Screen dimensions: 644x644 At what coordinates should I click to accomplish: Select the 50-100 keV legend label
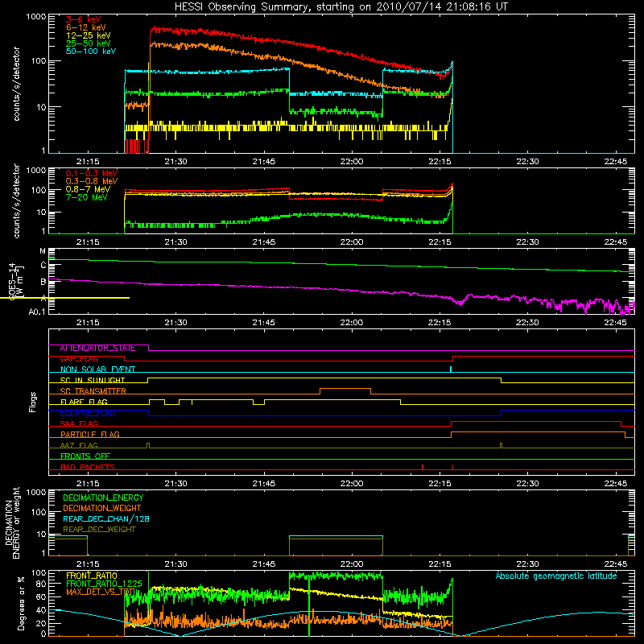click(91, 51)
